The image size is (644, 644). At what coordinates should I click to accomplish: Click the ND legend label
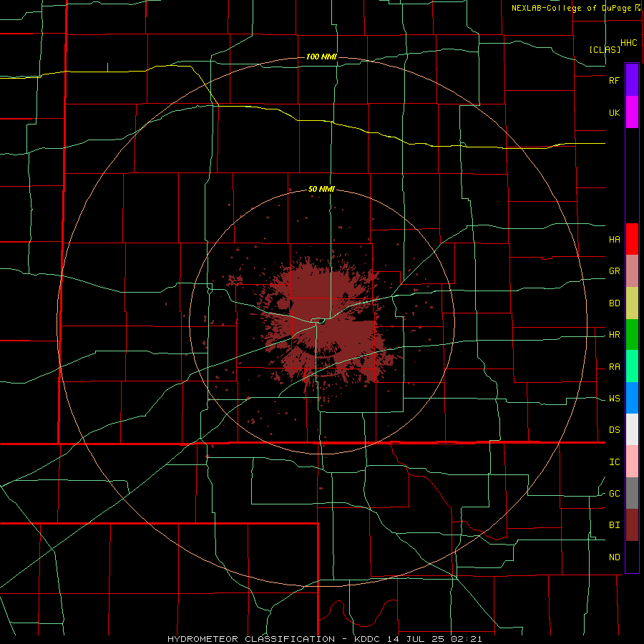[x=614, y=557]
